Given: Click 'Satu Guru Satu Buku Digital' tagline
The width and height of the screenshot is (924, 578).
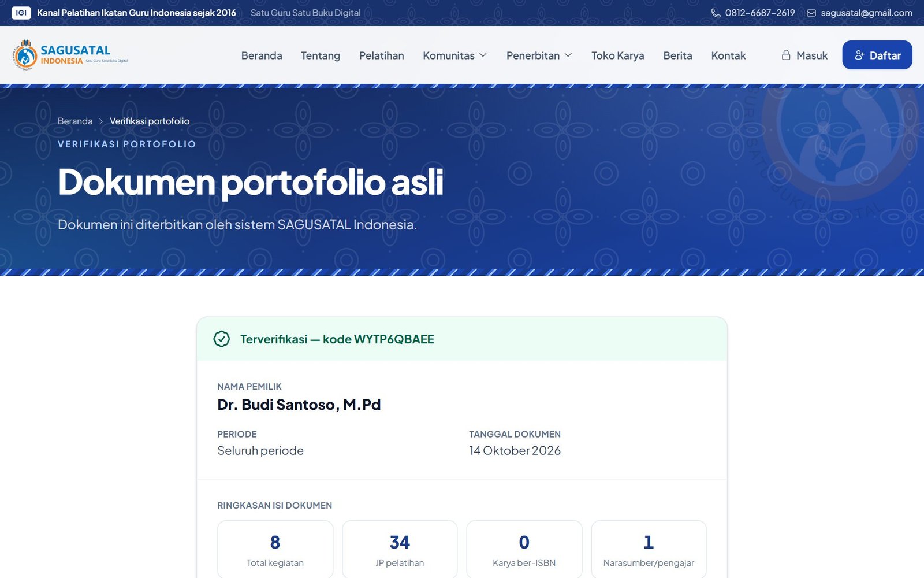Looking at the screenshot, I should pyautogui.click(x=305, y=13).
